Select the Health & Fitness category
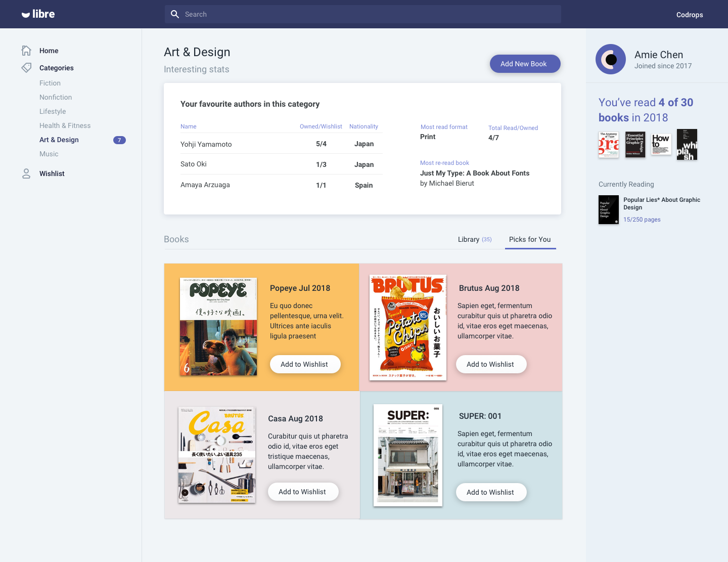This screenshot has height=562, width=728. pos(65,125)
